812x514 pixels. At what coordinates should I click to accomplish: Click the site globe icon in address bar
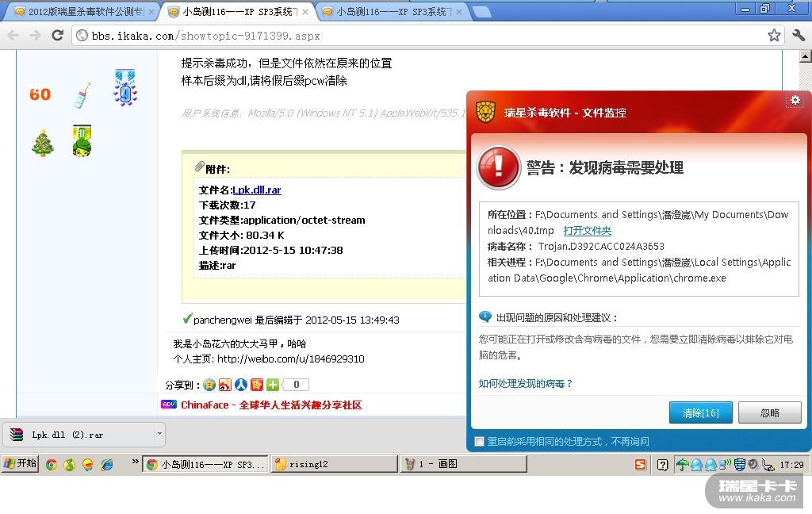click(x=82, y=35)
